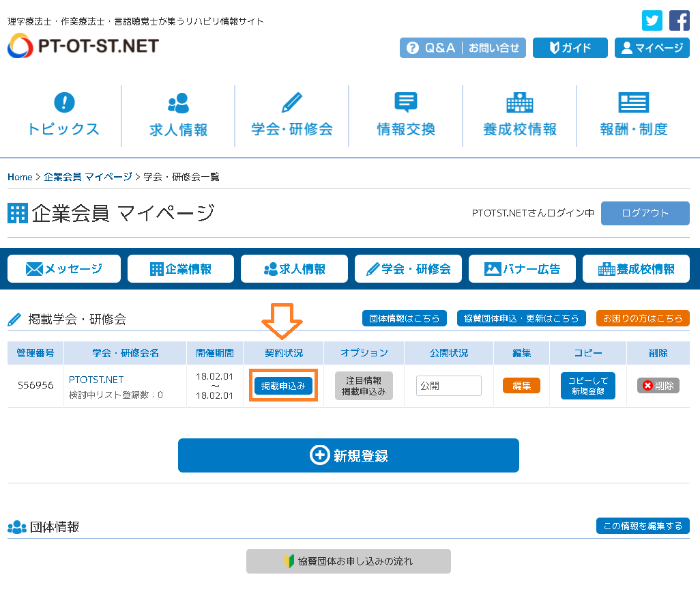Open 養成校情報 in the main navigation
The width and height of the screenshot is (700, 592).
click(520, 115)
